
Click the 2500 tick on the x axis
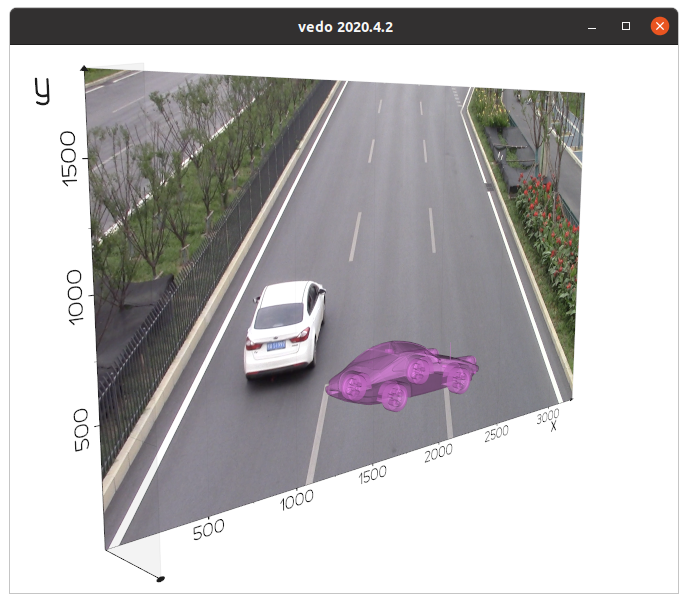click(x=496, y=433)
